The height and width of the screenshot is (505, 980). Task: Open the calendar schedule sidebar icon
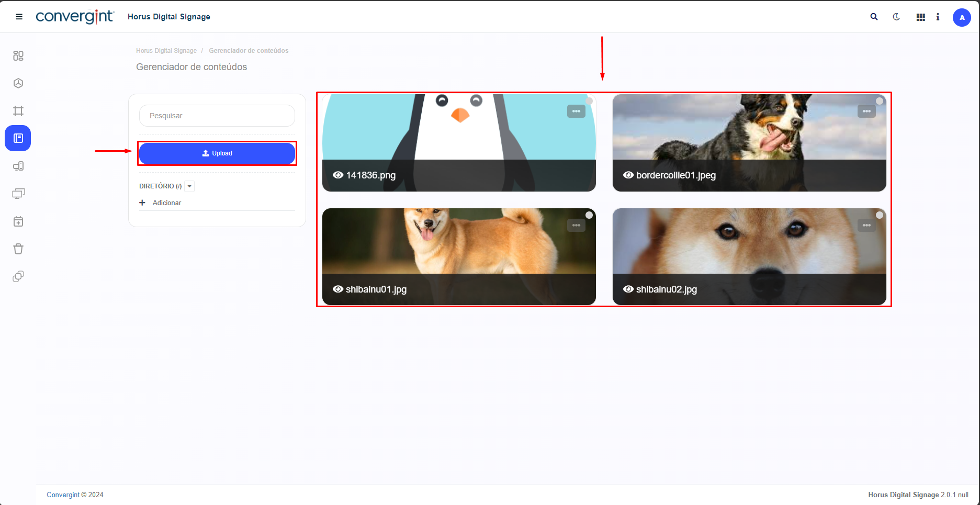[18, 221]
